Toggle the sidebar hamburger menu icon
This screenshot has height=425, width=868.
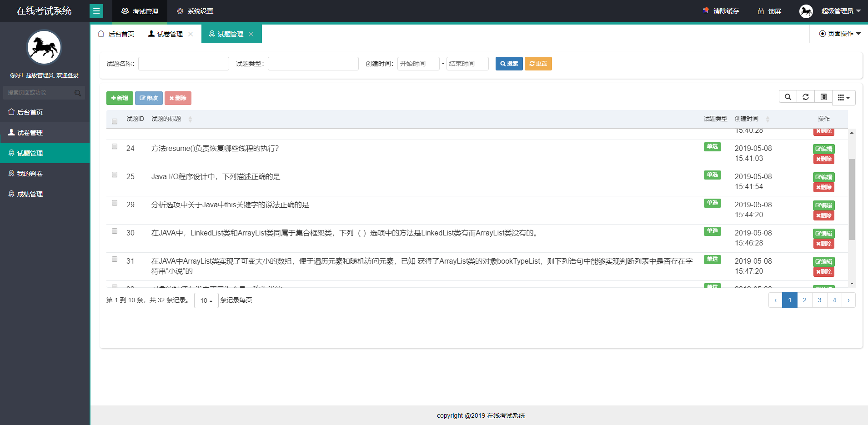click(96, 11)
